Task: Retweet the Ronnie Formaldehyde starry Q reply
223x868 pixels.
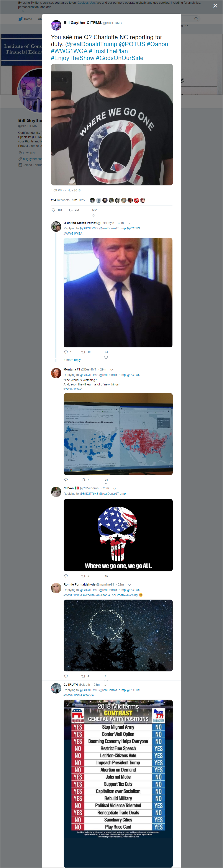Action: [x=83, y=676]
